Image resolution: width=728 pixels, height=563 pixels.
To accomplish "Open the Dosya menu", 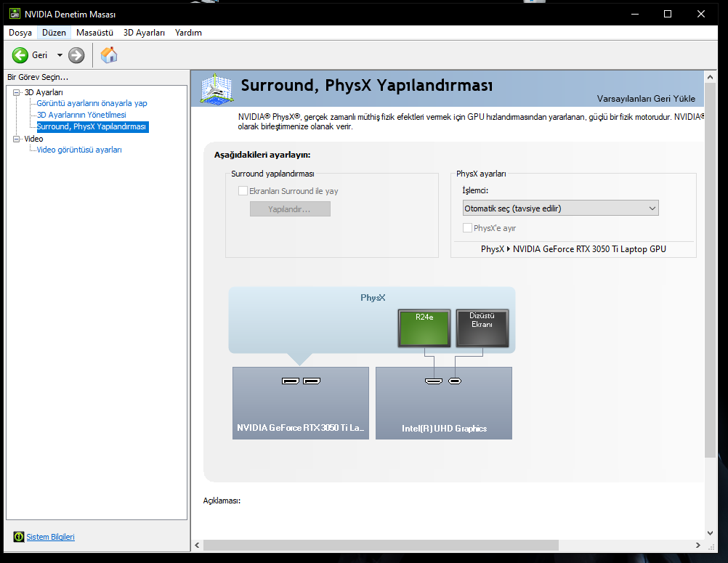I will (20, 33).
